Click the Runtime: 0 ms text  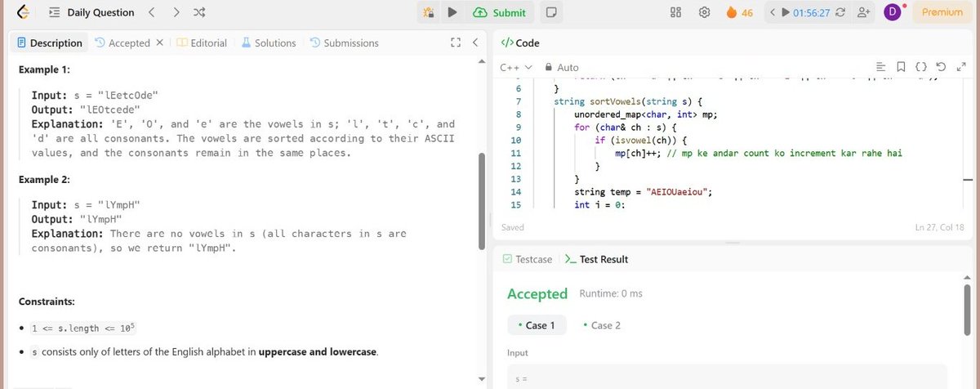click(x=611, y=293)
